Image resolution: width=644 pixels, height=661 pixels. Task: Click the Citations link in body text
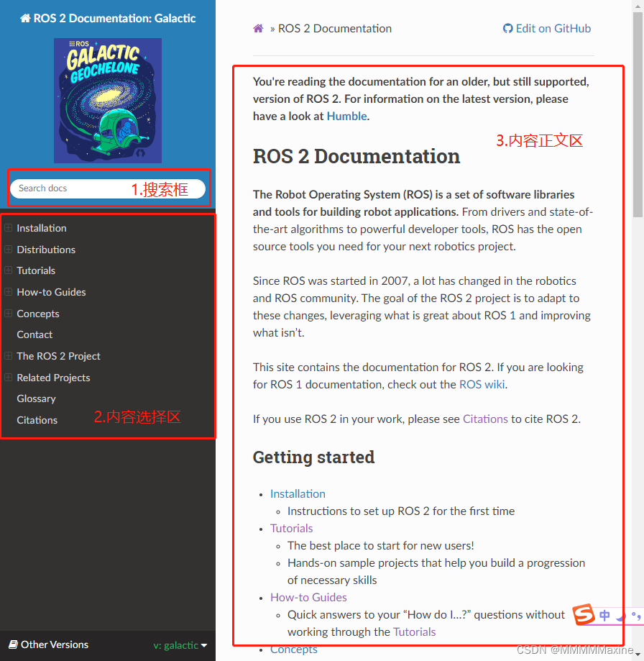[x=485, y=419]
